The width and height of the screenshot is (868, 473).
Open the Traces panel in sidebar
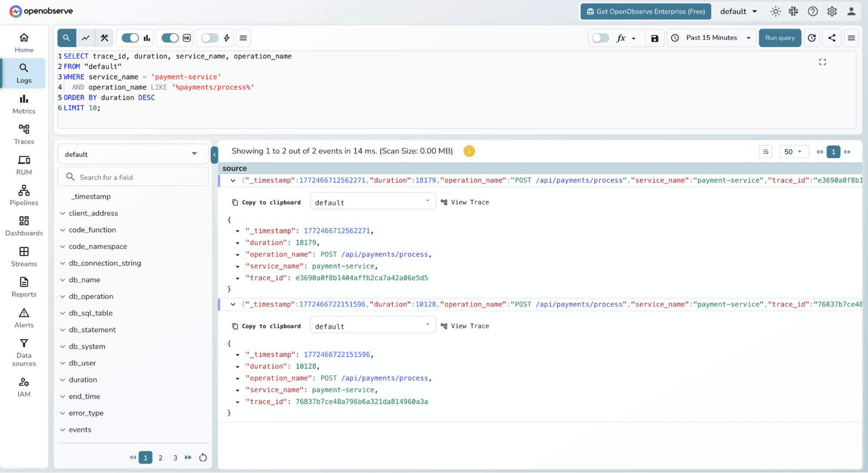(24, 134)
